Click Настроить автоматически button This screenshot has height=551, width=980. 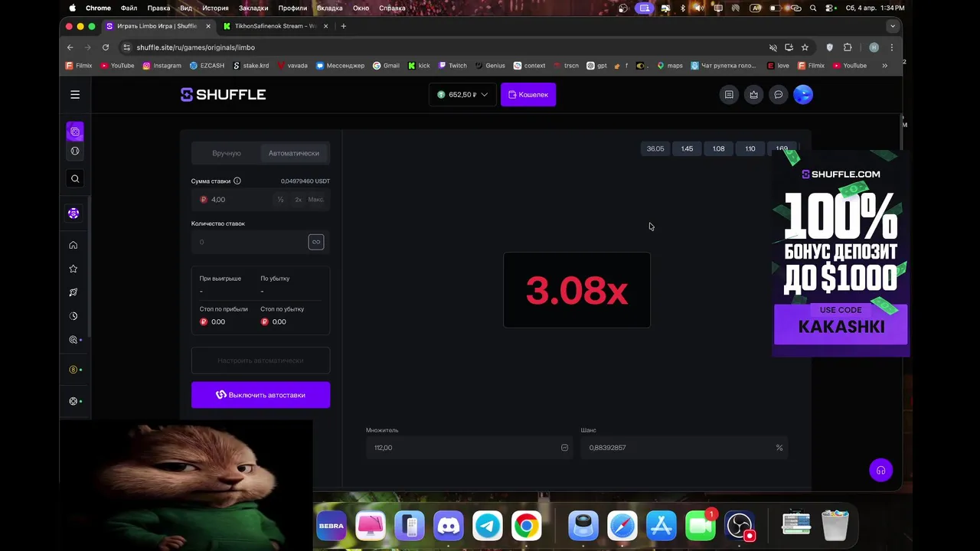[x=261, y=360]
